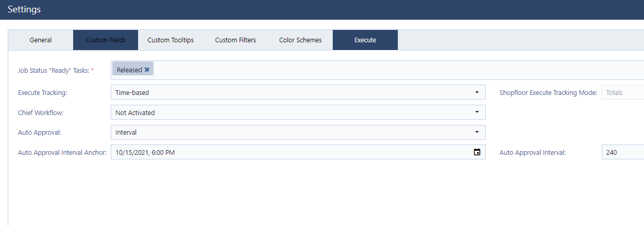
Task: Switch to the Custom Filters tab
Action: point(235,40)
